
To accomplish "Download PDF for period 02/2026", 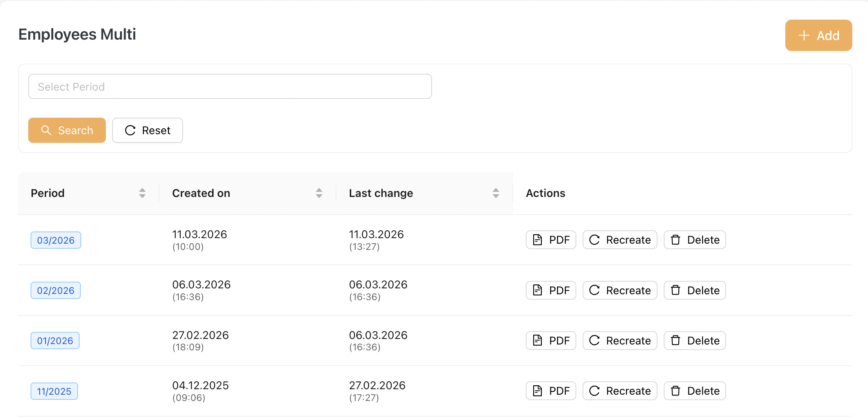I will [x=550, y=290].
